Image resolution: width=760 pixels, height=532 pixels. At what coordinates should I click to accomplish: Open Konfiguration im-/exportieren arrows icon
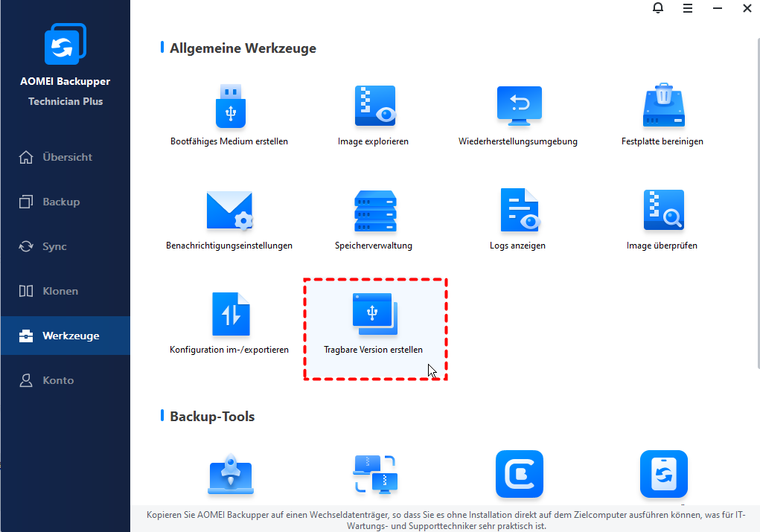coord(231,314)
